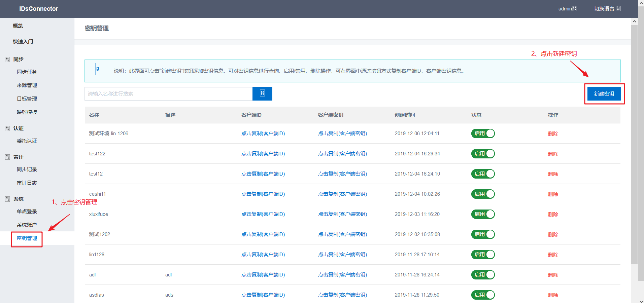This screenshot has width=644, height=303.
Task: Click the system section icon in sidebar
Action: pyautogui.click(x=7, y=199)
